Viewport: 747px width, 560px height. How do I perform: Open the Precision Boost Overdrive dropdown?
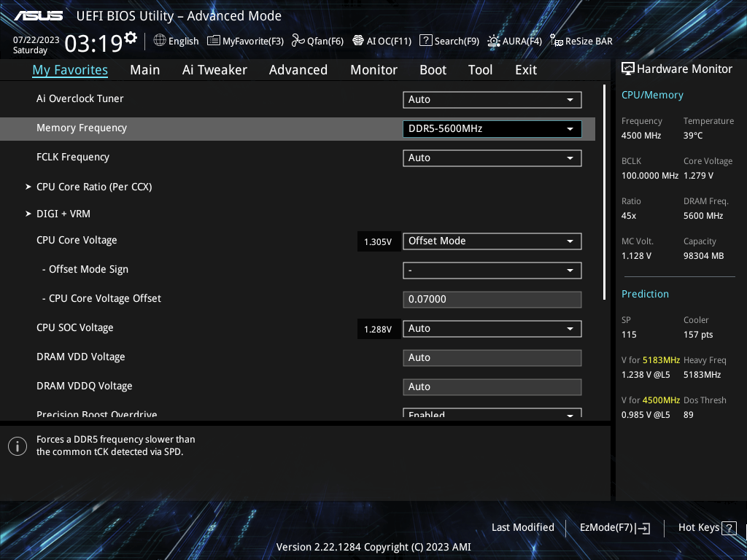click(x=492, y=413)
